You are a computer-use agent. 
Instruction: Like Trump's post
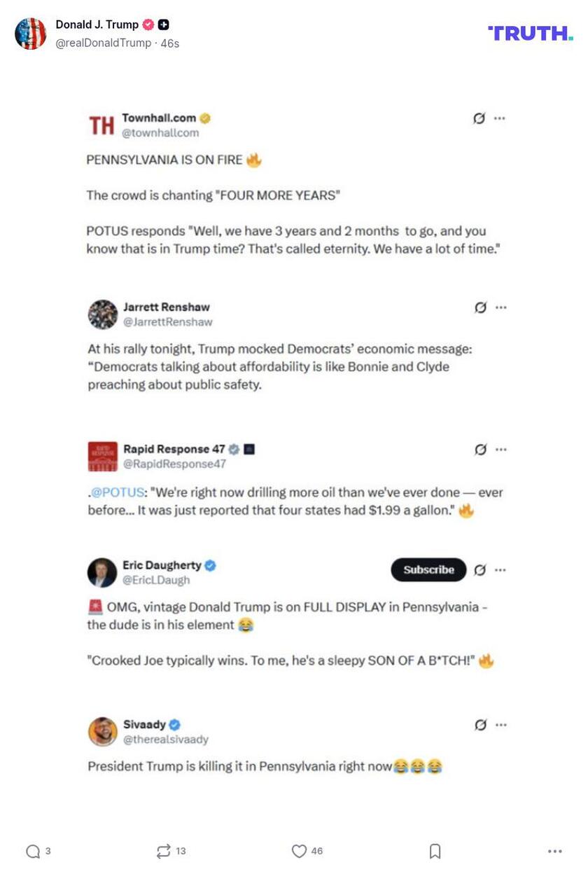pyautogui.click(x=300, y=852)
